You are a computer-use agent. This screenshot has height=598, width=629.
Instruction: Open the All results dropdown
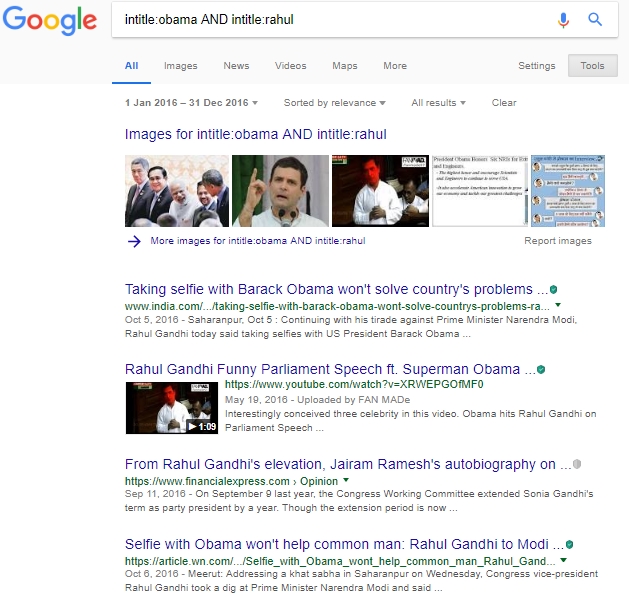[x=438, y=103]
